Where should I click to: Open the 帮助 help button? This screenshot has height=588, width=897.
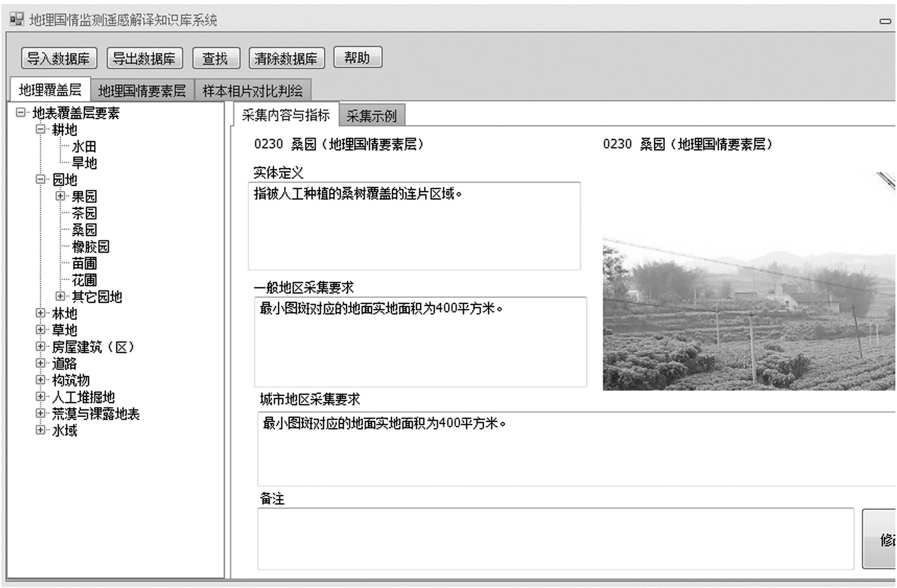pos(357,57)
